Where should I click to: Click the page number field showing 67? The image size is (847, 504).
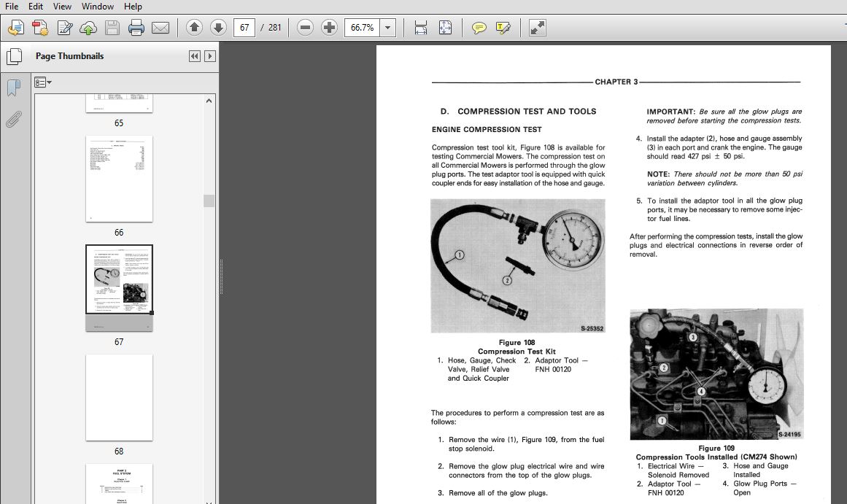(x=244, y=28)
